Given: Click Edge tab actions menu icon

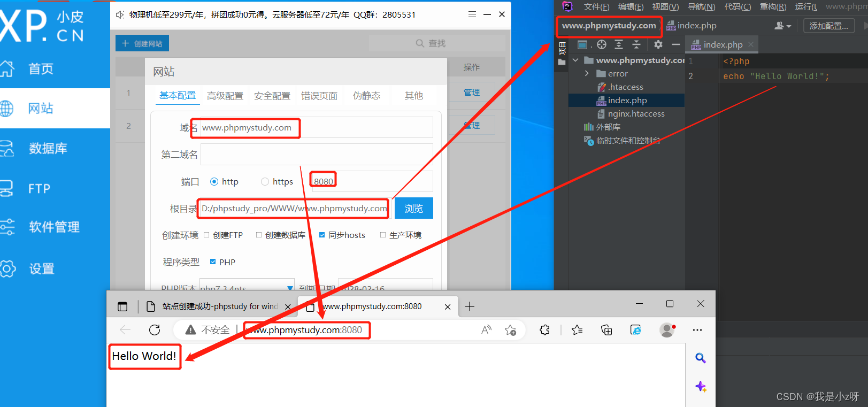Looking at the screenshot, I should [x=122, y=306].
